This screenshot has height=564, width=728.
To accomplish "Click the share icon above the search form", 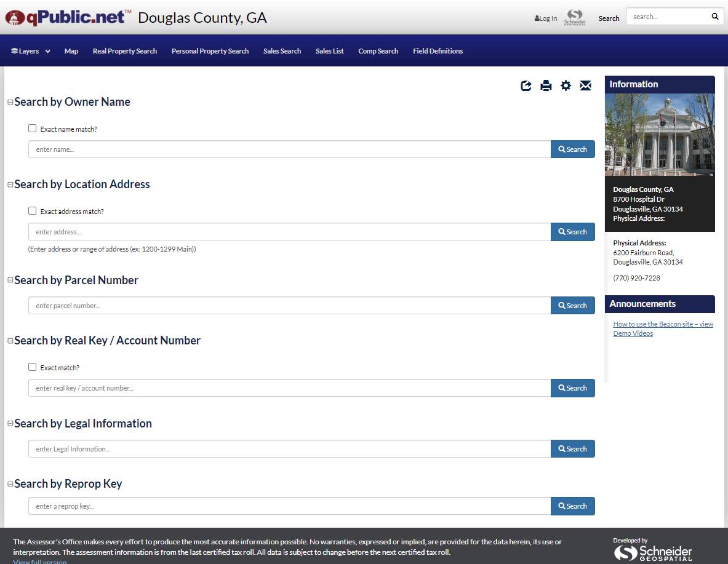I will click(526, 85).
